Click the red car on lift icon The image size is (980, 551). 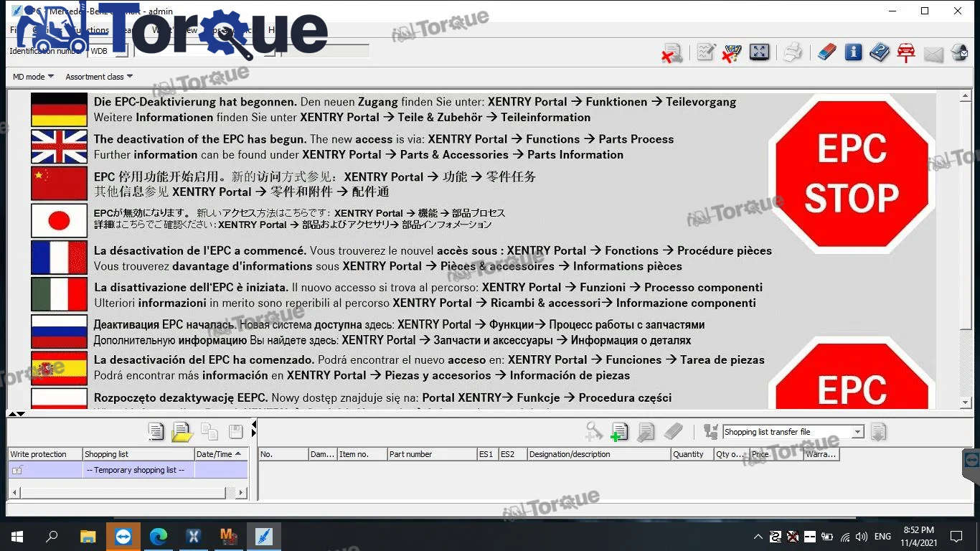point(906,53)
